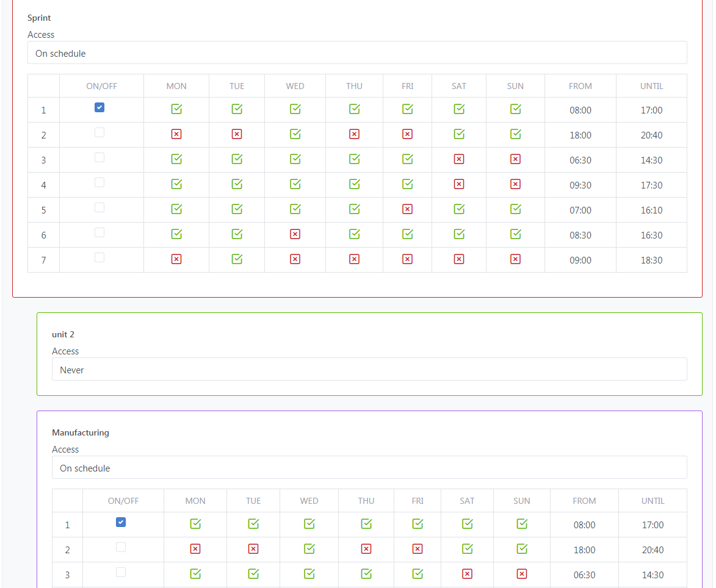
Task: Uncheck ON/OFF checkbox in Manufacturing row 1
Action: point(121,522)
